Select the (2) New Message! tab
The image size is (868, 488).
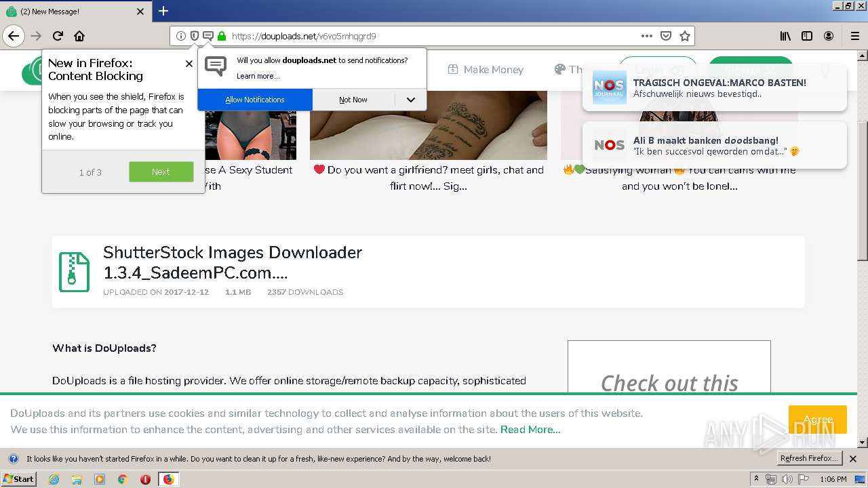[x=75, y=12]
